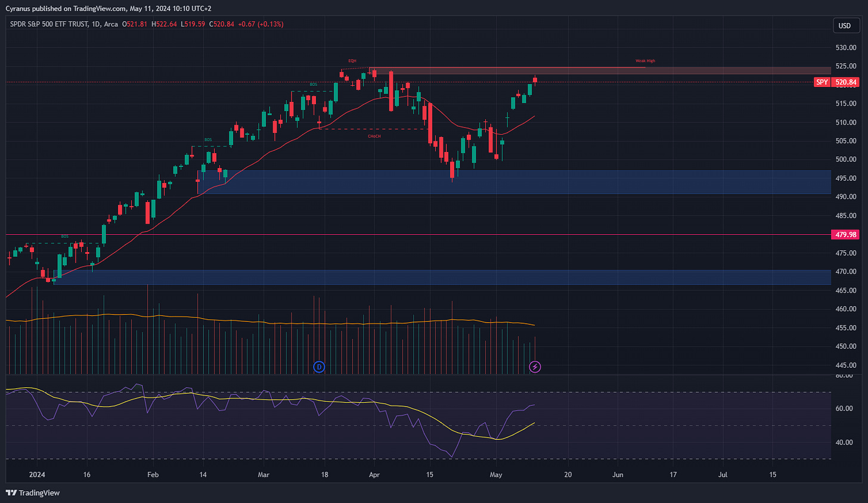This screenshot has width=868, height=503.
Task: Click the blue dividend D marker
Action: [320, 367]
